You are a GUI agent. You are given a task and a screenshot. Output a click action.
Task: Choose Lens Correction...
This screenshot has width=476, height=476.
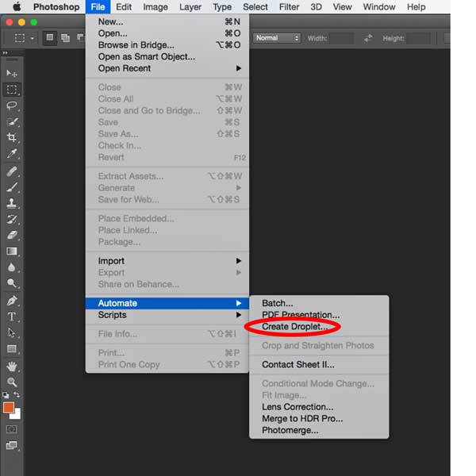point(319,407)
